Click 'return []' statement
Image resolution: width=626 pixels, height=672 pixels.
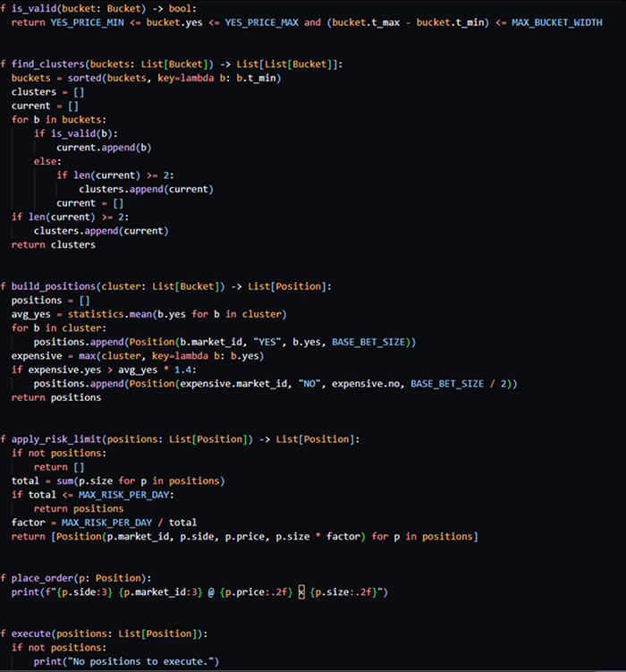click(59, 467)
